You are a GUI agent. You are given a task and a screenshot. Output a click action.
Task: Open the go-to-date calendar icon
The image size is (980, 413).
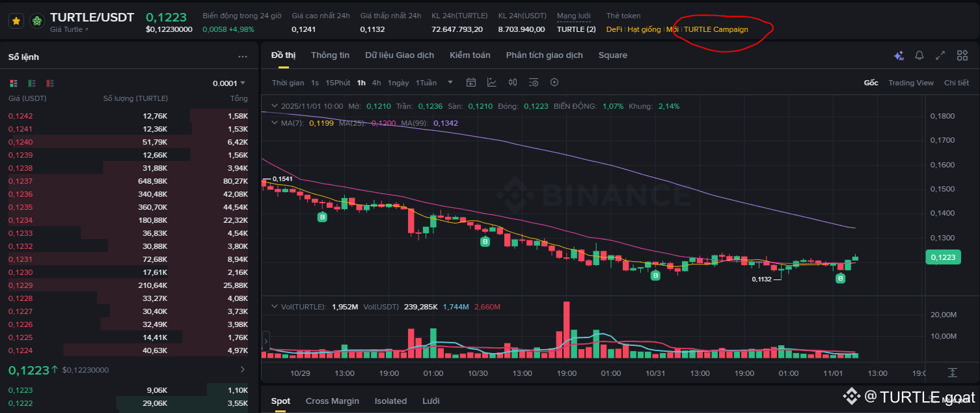[471, 83]
